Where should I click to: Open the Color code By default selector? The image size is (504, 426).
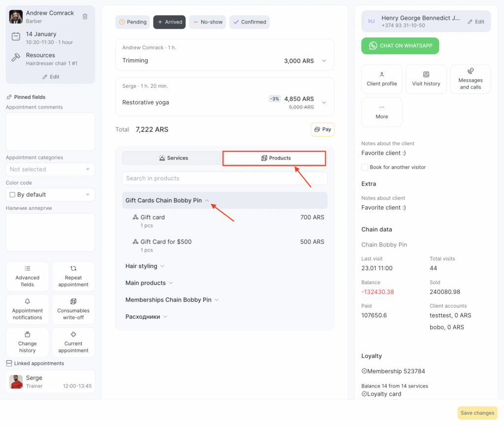50,195
